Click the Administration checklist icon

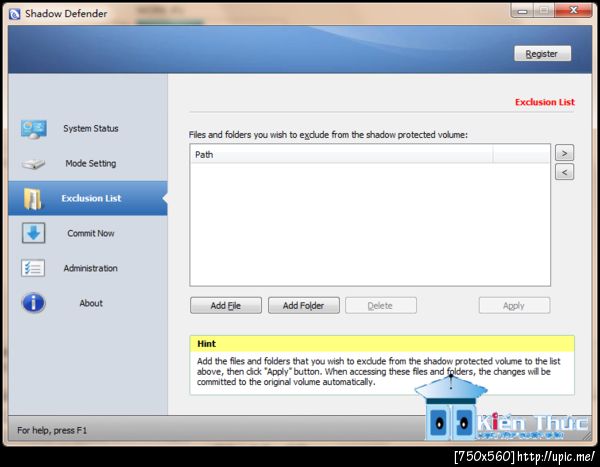pyautogui.click(x=33, y=268)
